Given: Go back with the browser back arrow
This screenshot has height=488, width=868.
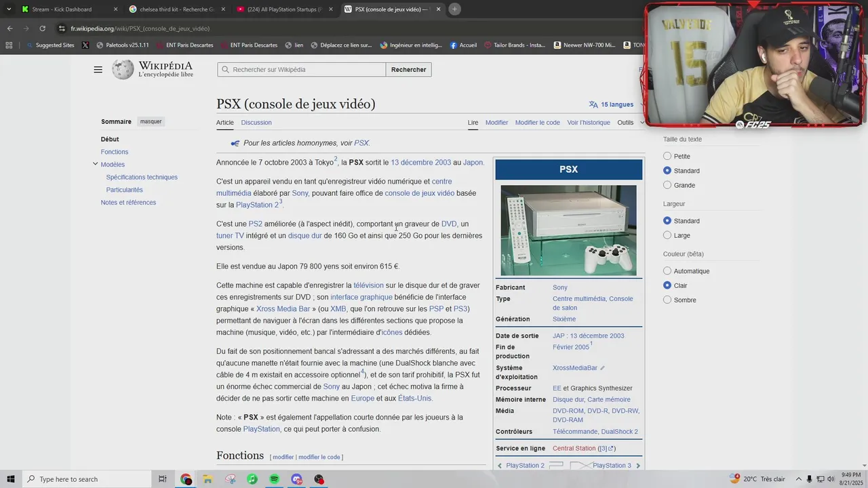Looking at the screenshot, I should [x=9, y=28].
